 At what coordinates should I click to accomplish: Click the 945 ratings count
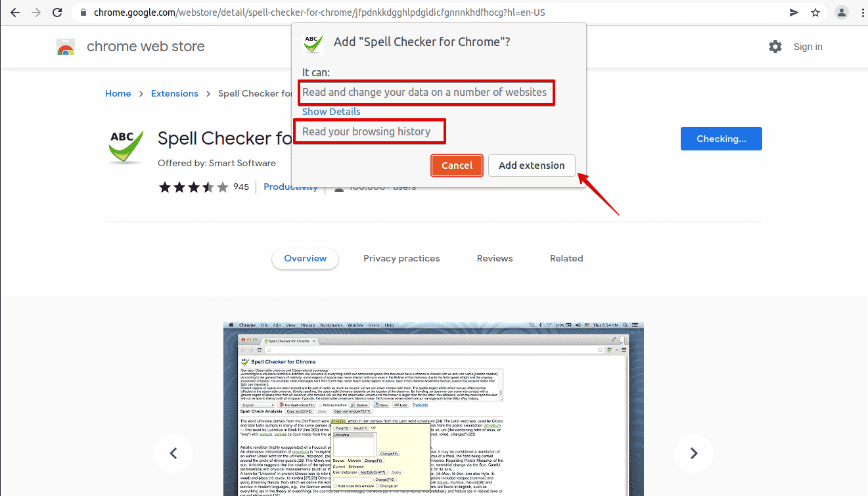tap(241, 187)
